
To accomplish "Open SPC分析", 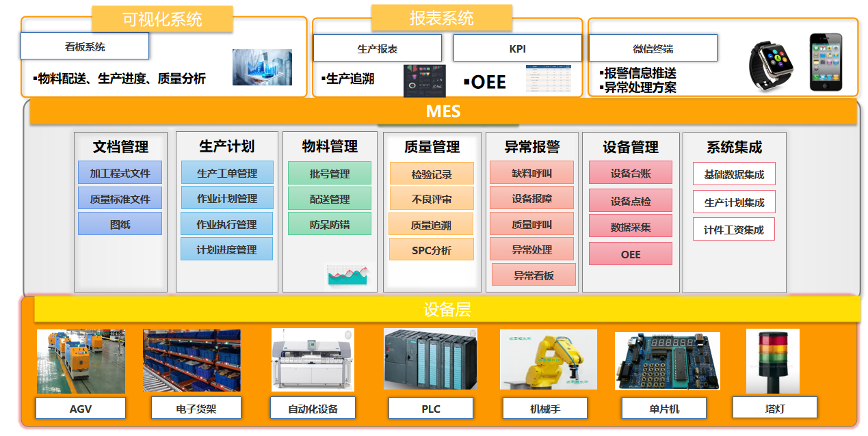I will tap(432, 249).
